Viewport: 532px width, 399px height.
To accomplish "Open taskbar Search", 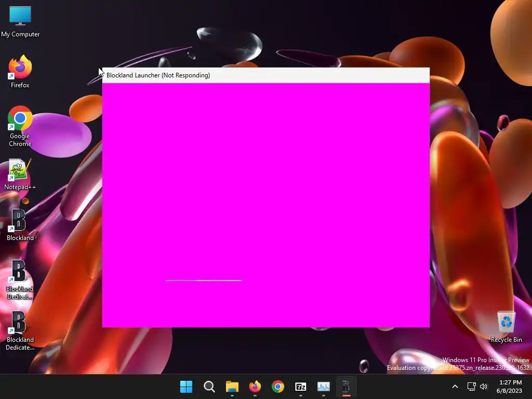I will (x=209, y=387).
